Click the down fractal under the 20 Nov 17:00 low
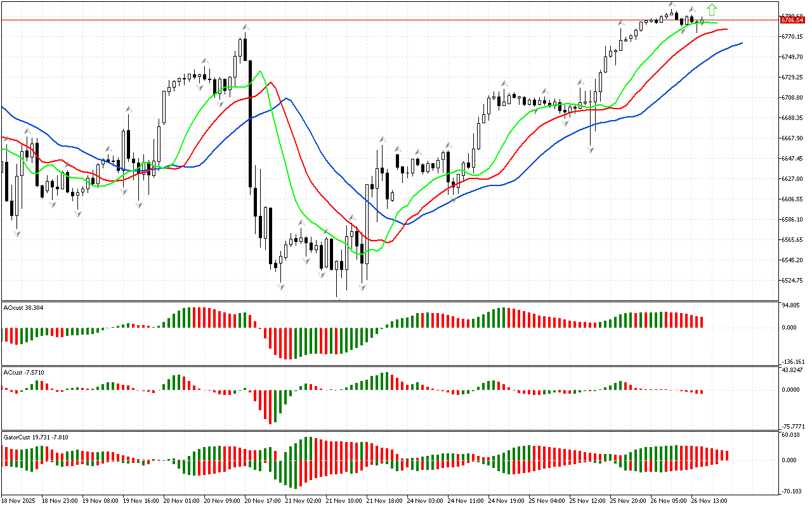Image resolution: width=812 pixels, height=508 pixels. [x=280, y=287]
